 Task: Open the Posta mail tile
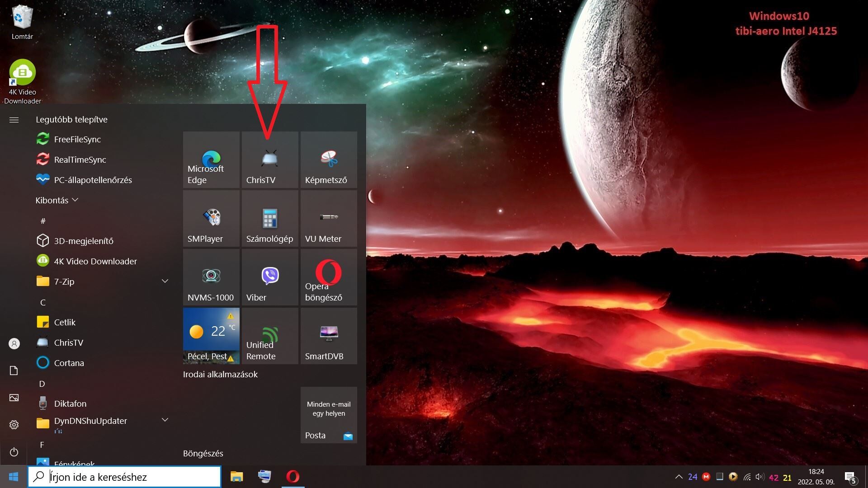point(329,415)
